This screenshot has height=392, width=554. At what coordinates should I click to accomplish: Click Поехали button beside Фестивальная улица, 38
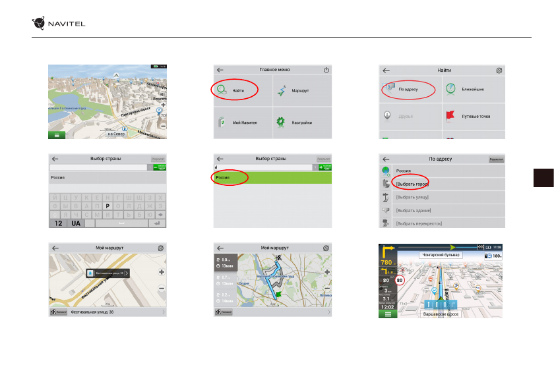click(59, 312)
